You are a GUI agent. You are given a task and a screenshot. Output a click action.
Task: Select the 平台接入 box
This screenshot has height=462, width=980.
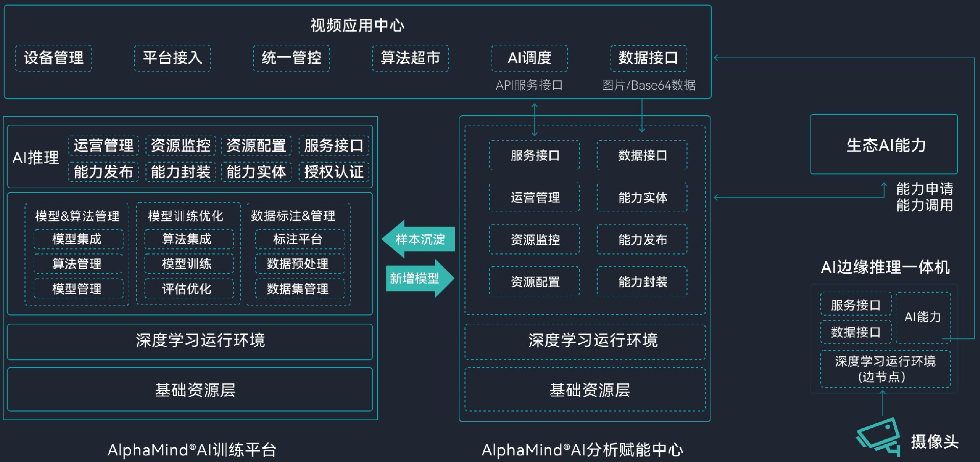click(173, 58)
